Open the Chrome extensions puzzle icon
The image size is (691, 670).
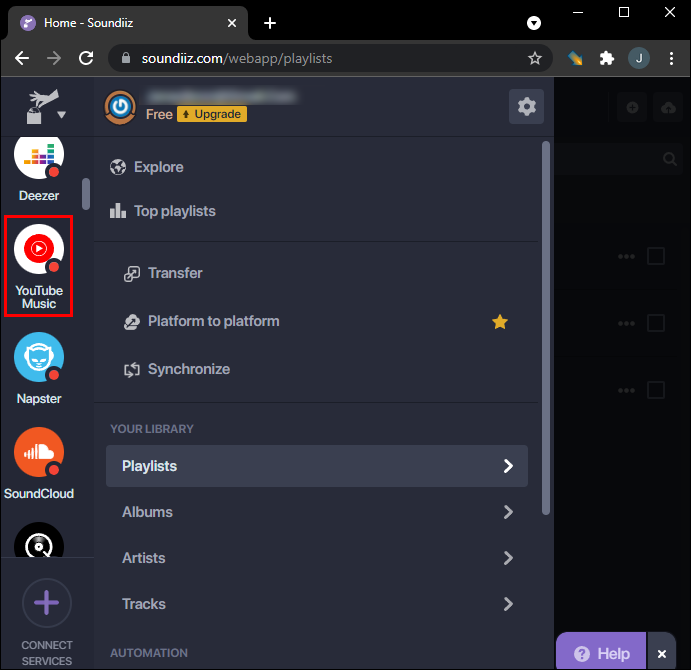(606, 58)
